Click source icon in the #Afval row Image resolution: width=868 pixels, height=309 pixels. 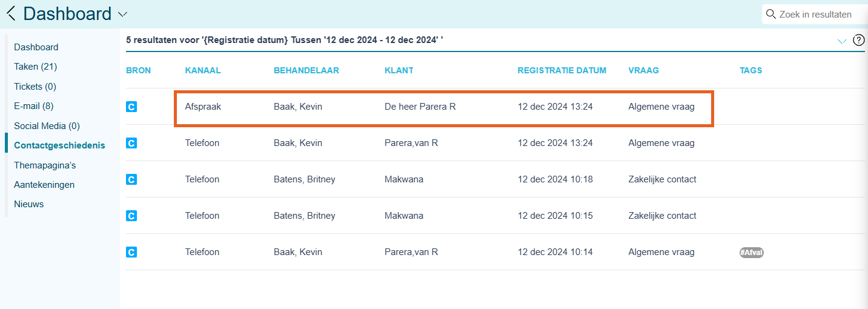(131, 252)
